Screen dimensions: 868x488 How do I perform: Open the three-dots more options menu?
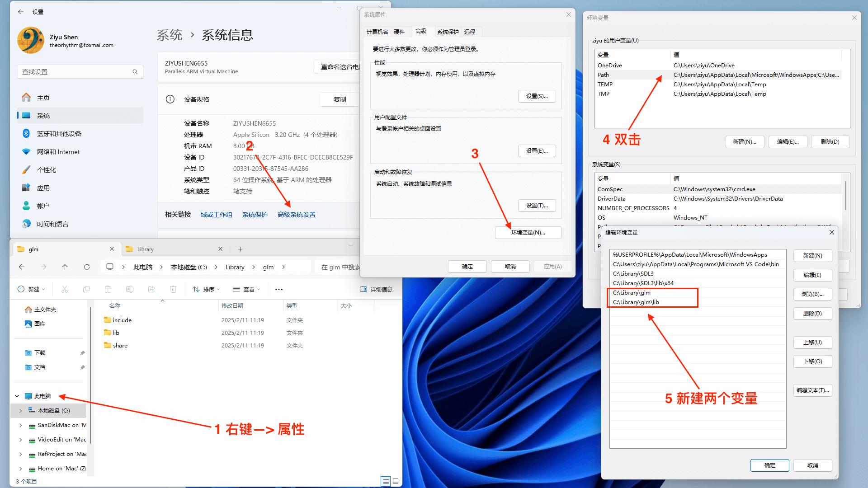point(279,289)
